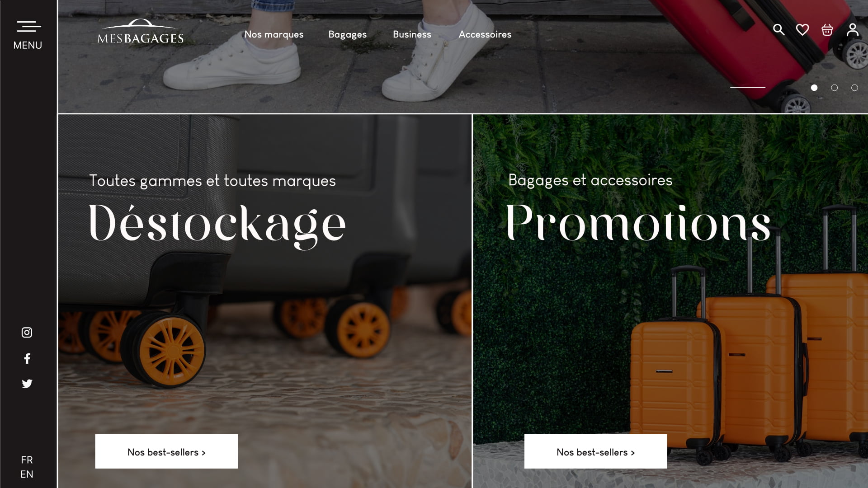The image size is (868, 488).
Task: Click Nos best-sellers under Promotions
Action: [595, 451]
